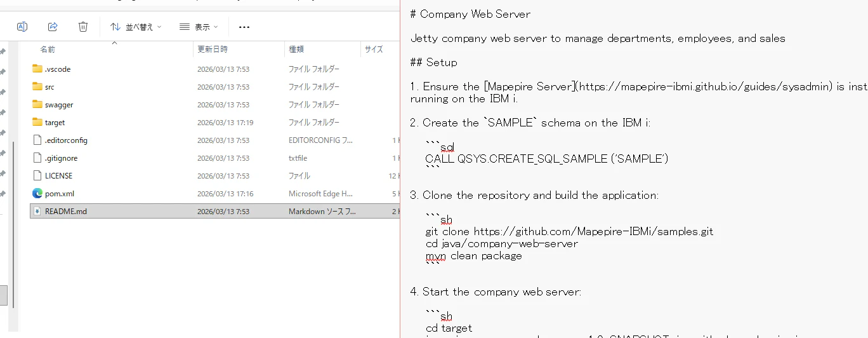Click the EDITORCONFIG type cell
868x338 pixels.
click(x=320, y=140)
